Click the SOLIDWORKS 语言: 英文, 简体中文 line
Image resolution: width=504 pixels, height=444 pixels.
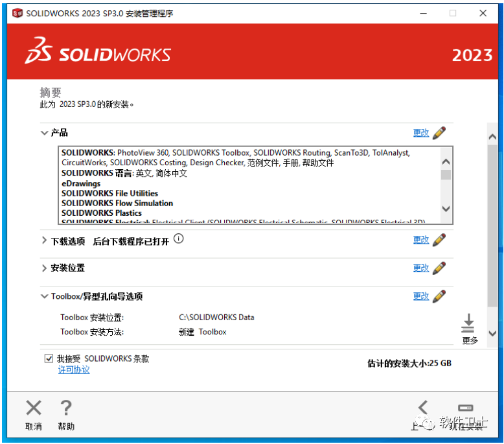(124, 173)
